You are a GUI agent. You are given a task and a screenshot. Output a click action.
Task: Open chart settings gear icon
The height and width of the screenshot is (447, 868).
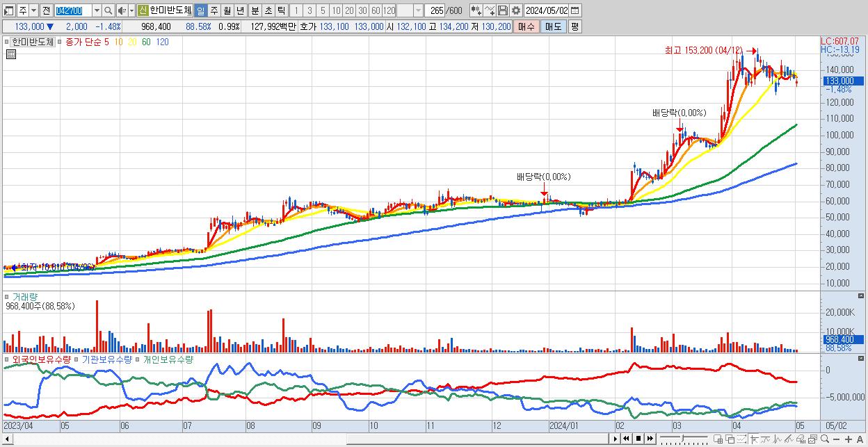[x=516, y=10]
